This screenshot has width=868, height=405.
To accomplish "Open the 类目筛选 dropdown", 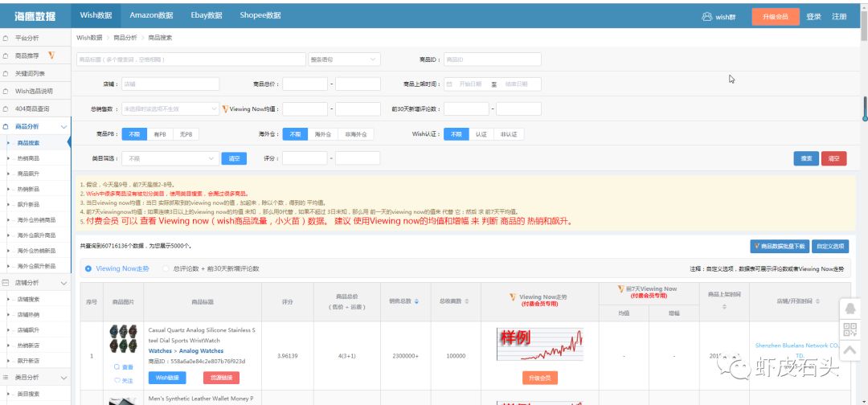I will tap(170, 158).
